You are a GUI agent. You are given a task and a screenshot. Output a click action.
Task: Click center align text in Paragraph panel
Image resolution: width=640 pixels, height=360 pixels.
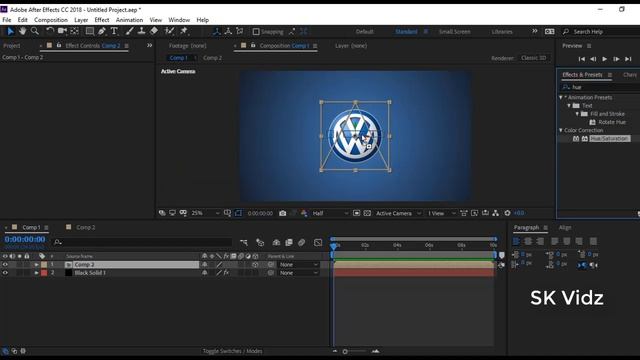(528, 241)
